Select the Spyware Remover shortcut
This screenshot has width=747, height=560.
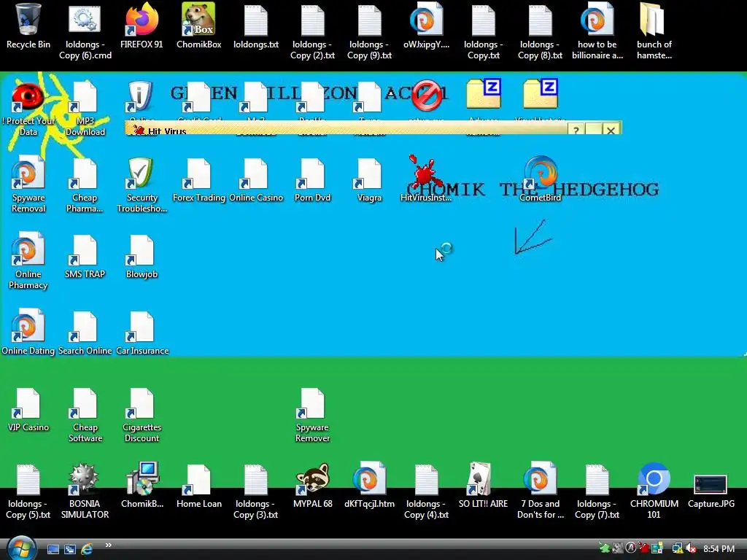pos(312,414)
